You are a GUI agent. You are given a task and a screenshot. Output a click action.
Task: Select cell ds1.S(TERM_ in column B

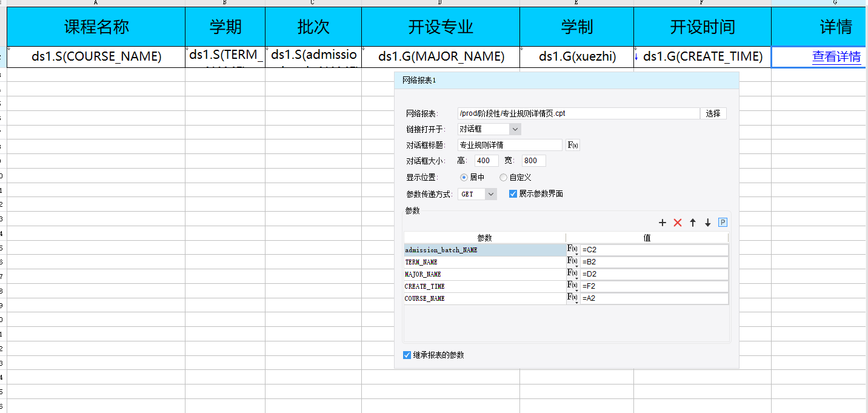[x=225, y=57]
